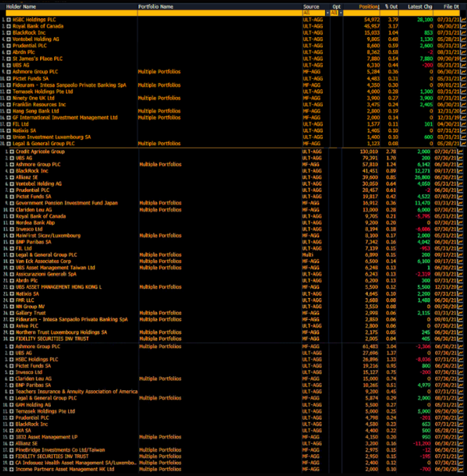Screen dimensions: 467x476
Task: Click the Union Investment Luxembourg SA holder name
Action: (x=51, y=137)
